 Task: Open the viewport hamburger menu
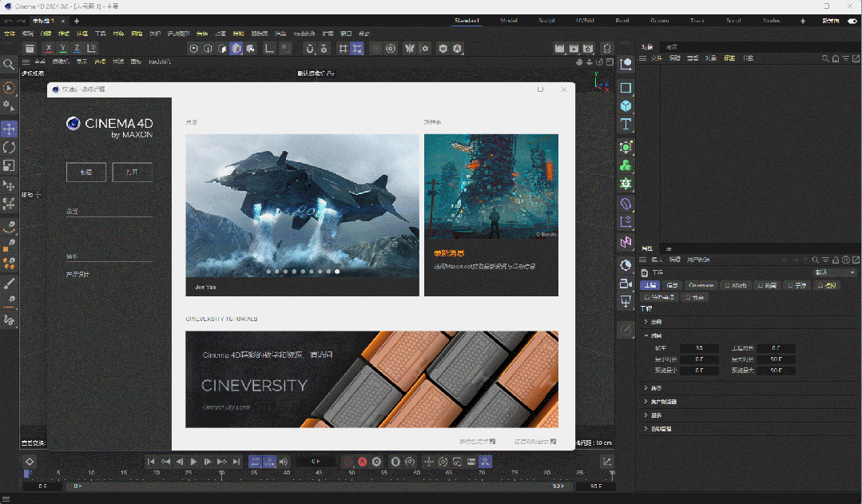(26, 62)
